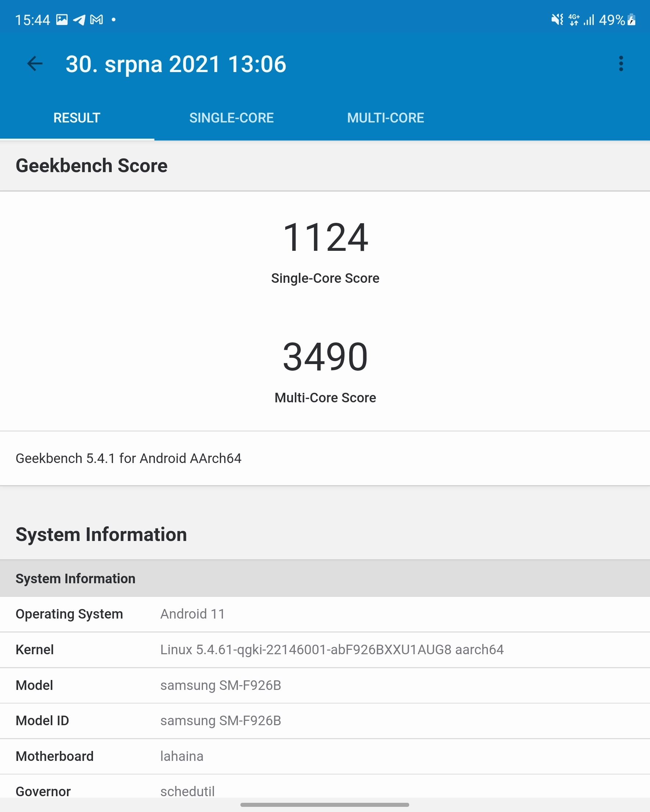Screen dimensions: 650x812
Task: Tap the 'Geekbench Score' heading
Action: [x=92, y=166]
